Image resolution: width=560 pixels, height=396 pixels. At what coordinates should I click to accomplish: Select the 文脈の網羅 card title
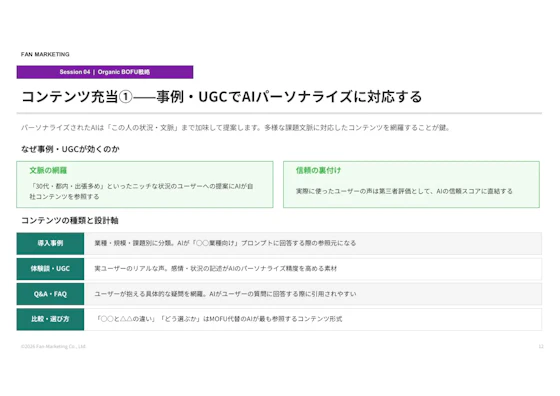(48, 170)
